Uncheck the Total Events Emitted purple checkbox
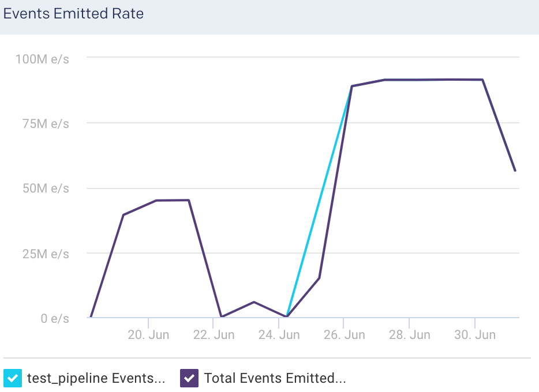 [189, 378]
